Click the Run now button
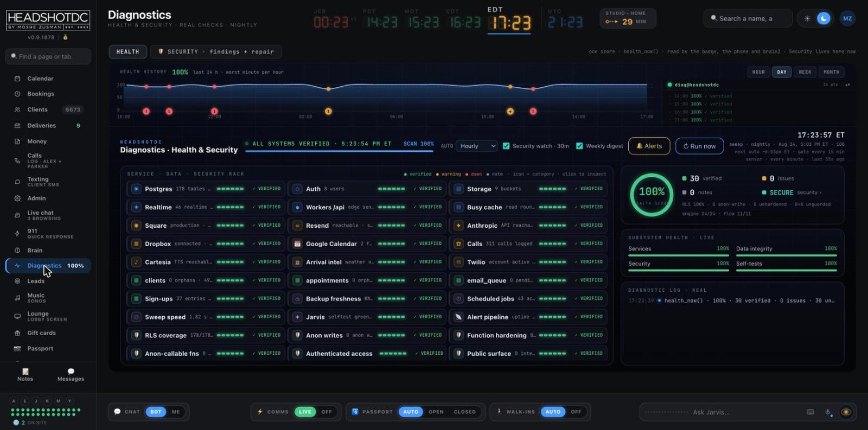 click(699, 146)
